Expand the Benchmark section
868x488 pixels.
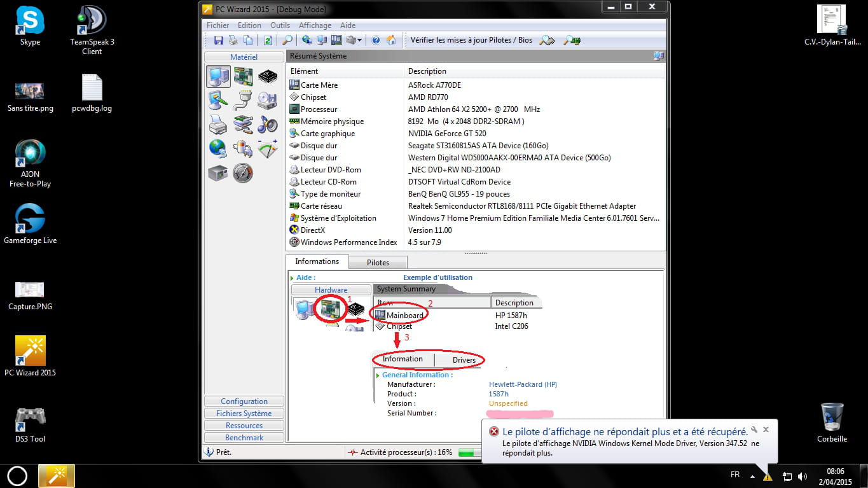pos(244,438)
